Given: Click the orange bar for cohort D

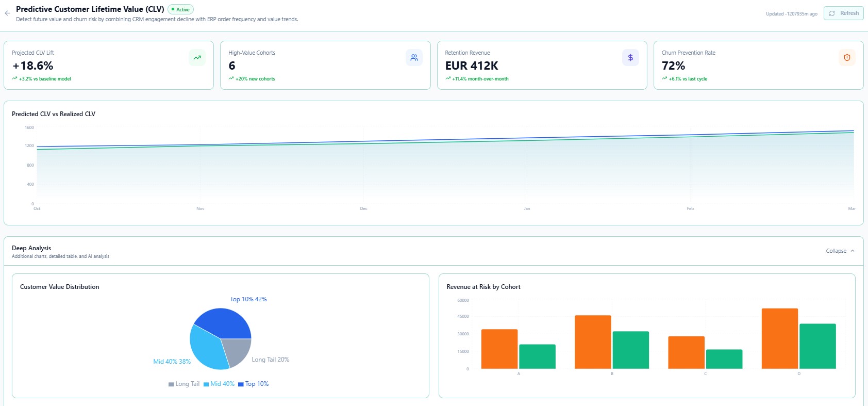Looking at the screenshot, I should click(x=779, y=338).
